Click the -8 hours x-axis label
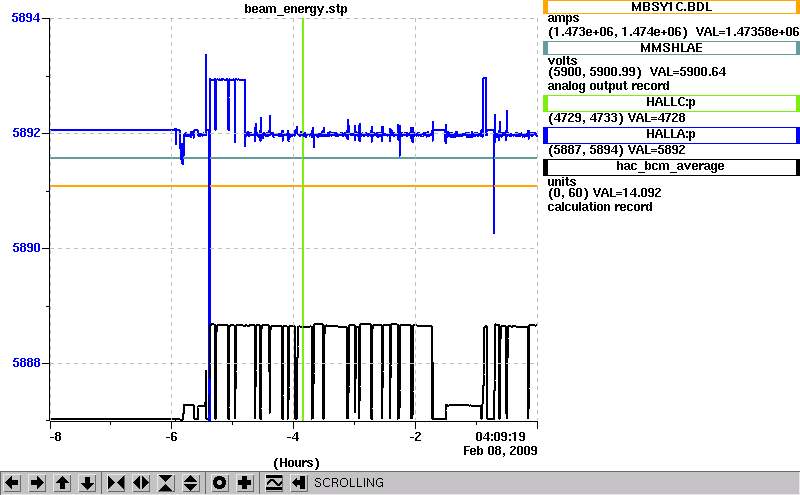The width and height of the screenshot is (800, 495). coord(55,437)
